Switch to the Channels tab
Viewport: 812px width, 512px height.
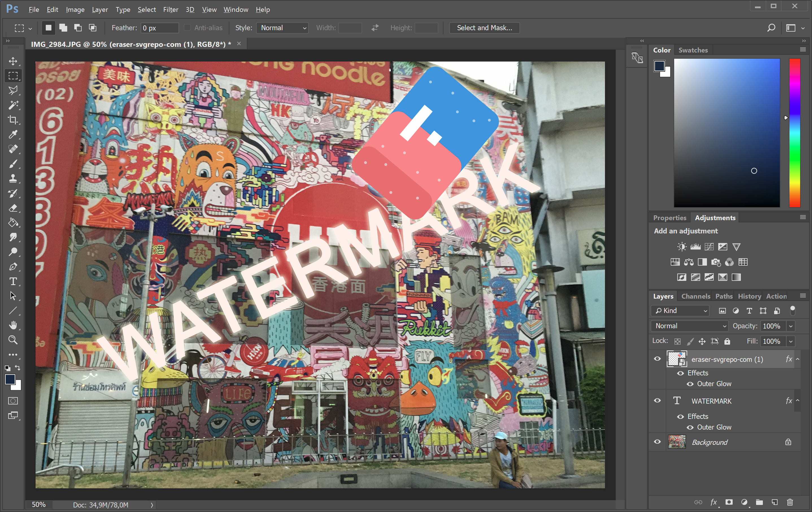[696, 296]
